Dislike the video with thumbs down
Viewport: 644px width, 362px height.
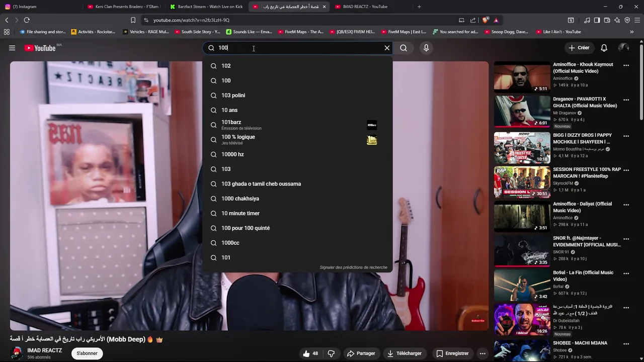click(331, 353)
